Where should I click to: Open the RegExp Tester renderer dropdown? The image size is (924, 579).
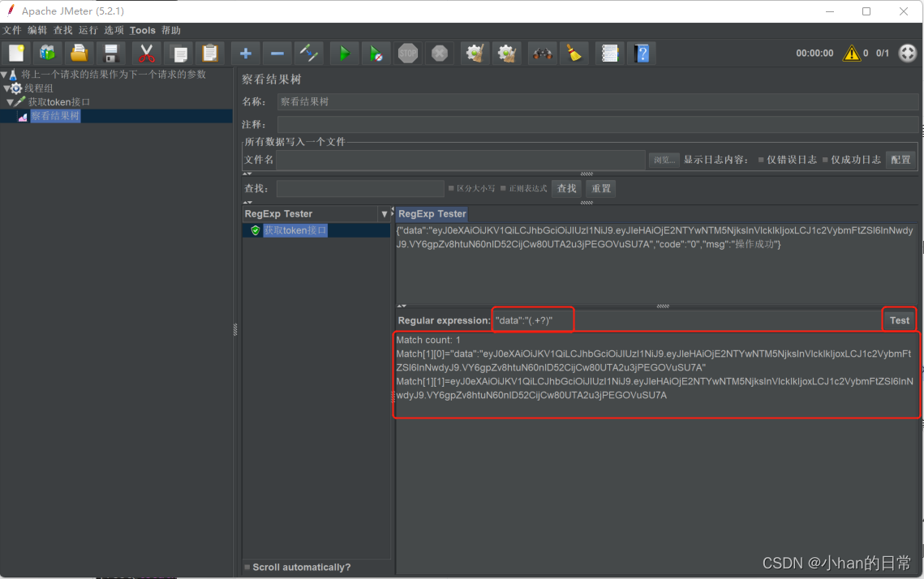pyautogui.click(x=385, y=214)
